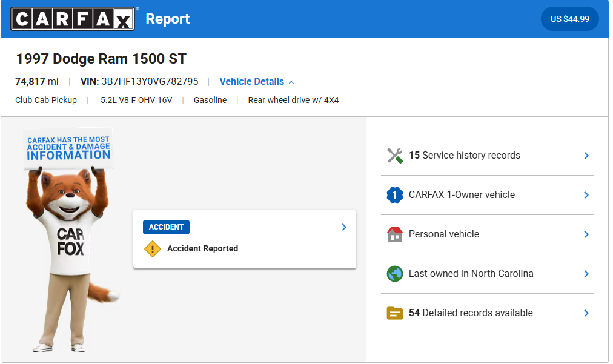Expand the CARFAX 1-Owner vehicle chevron
This screenshot has width=613, height=364.
pos(586,195)
